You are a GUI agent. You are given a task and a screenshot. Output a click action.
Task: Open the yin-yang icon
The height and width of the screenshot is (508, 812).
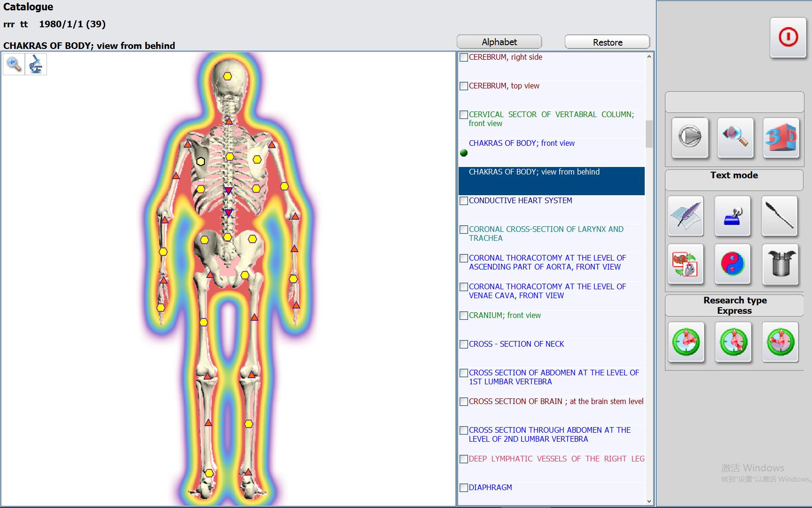pyautogui.click(x=733, y=264)
